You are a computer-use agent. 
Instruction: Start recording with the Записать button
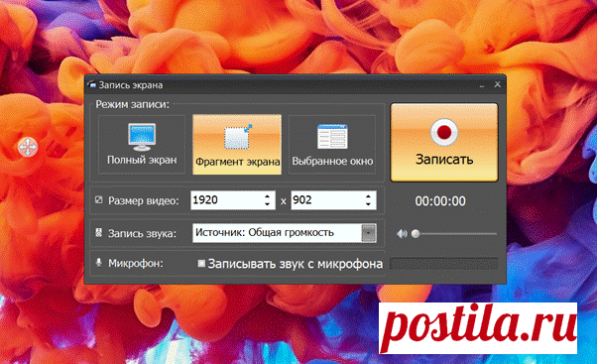[x=444, y=143]
